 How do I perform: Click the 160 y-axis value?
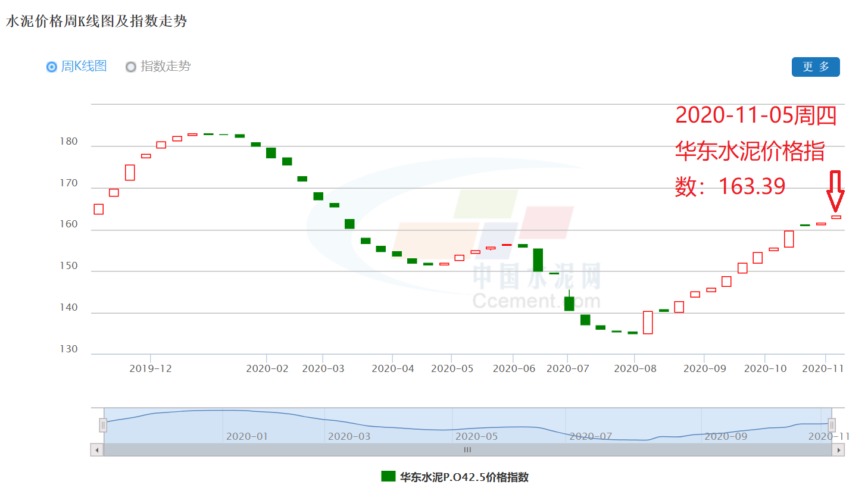[69, 224]
